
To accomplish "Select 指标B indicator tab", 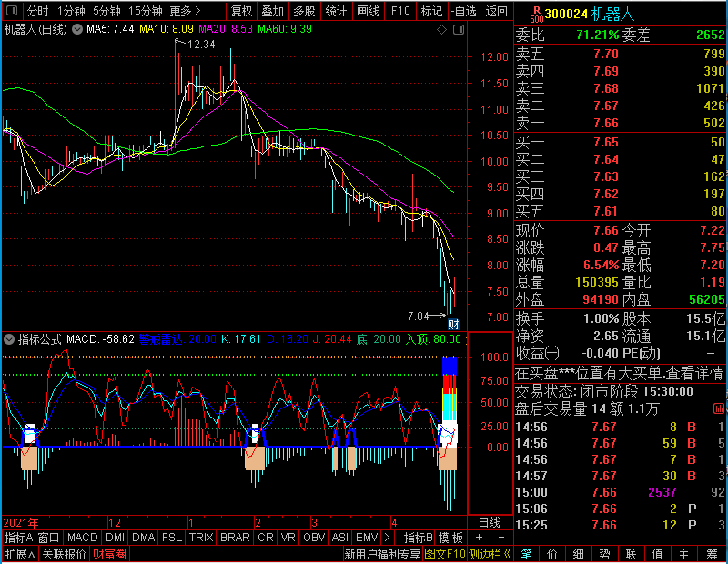I will click(x=419, y=538).
